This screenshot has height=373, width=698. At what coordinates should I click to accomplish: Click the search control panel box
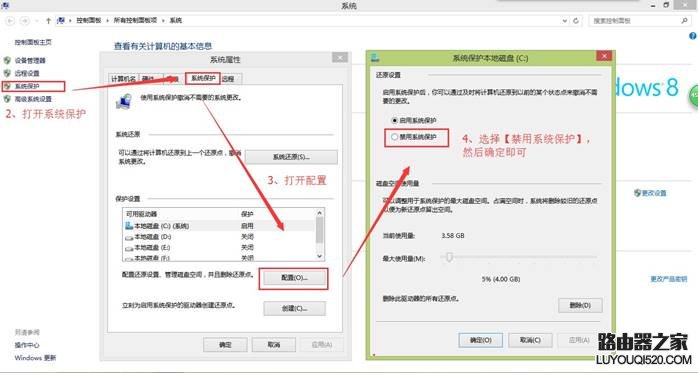coord(640,20)
